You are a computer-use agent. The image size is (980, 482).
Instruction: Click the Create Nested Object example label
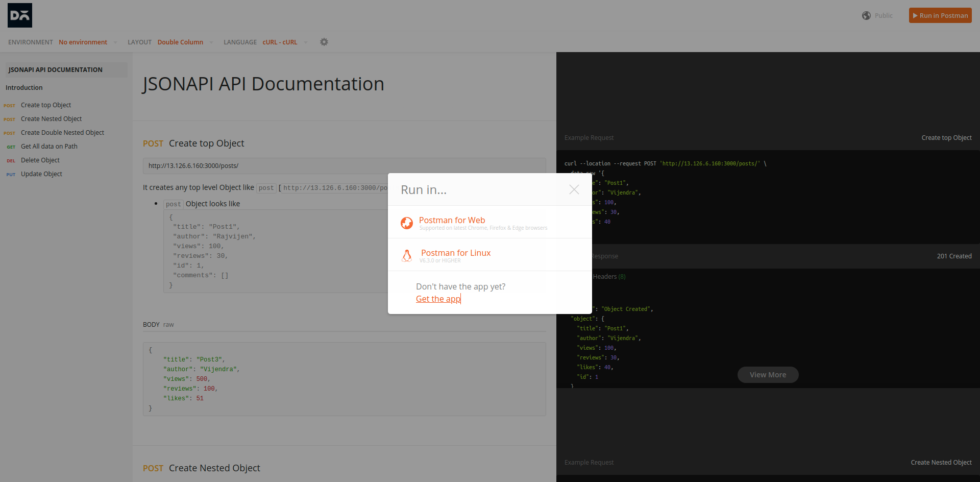pos(941,463)
